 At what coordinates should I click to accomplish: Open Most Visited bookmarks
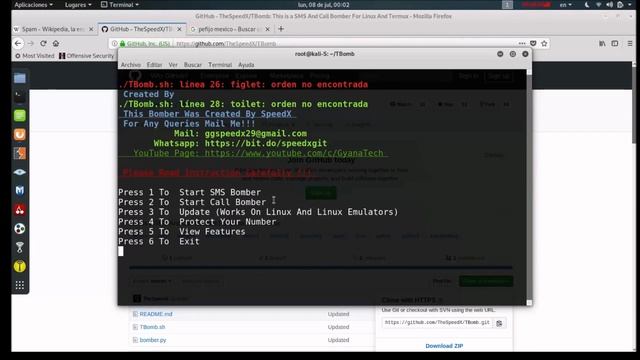[34, 56]
